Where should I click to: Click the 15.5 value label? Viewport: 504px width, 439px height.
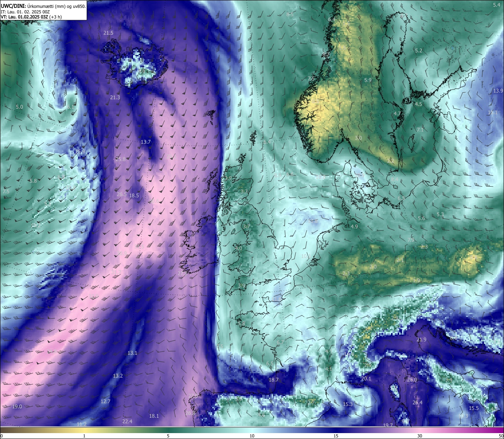point(474,408)
